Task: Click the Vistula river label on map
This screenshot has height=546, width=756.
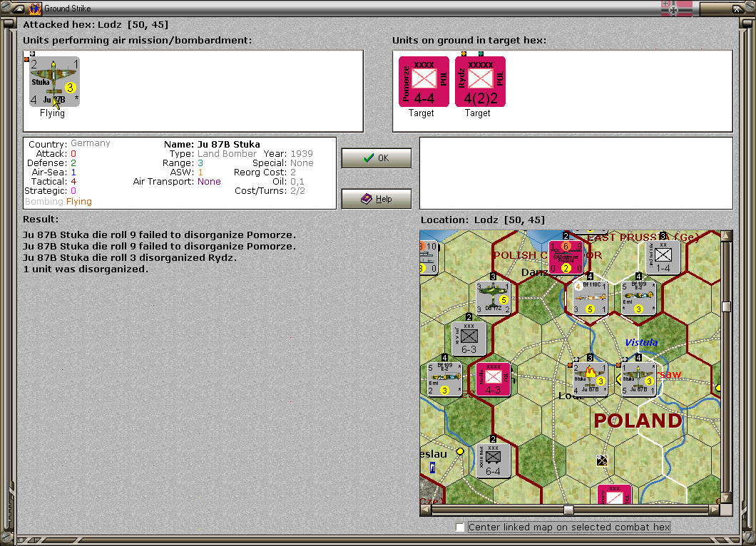Action: tap(641, 343)
